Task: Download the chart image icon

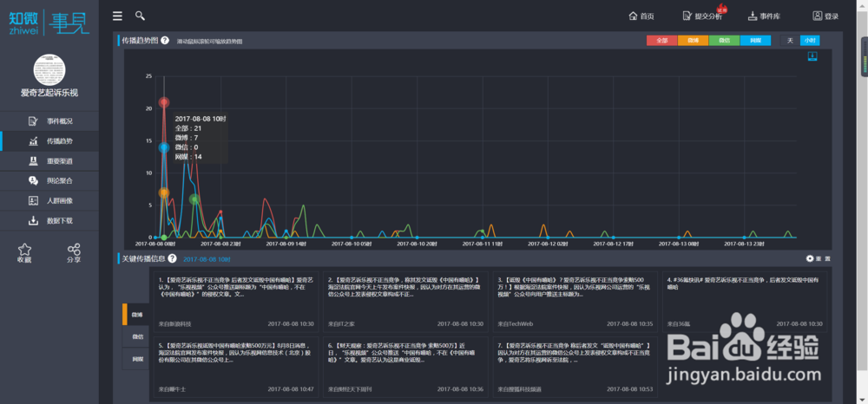Action: pos(812,55)
